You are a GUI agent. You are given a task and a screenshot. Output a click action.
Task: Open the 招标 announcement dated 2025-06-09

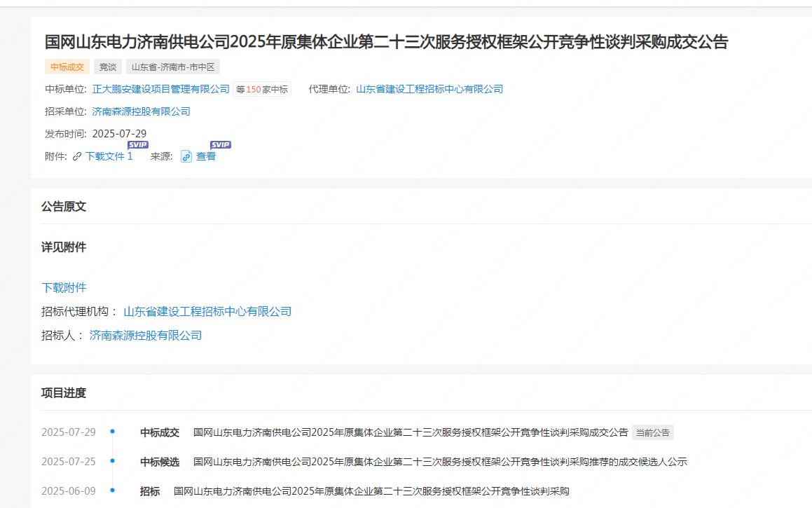(371, 491)
